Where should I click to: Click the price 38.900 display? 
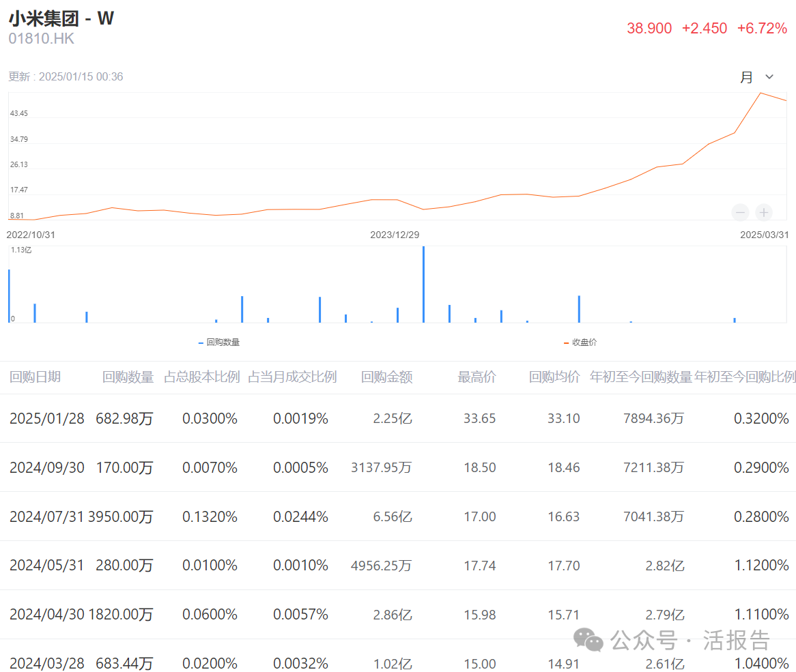point(649,28)
